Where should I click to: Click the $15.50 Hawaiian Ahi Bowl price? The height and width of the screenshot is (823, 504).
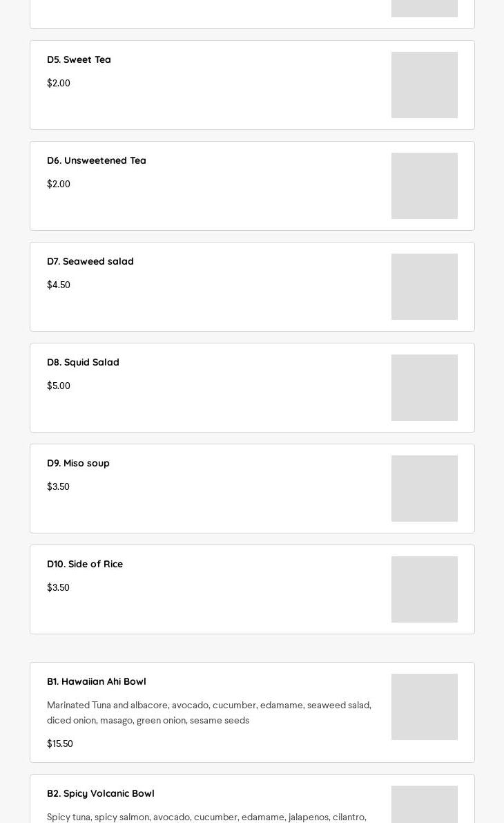tap(60, 744)
